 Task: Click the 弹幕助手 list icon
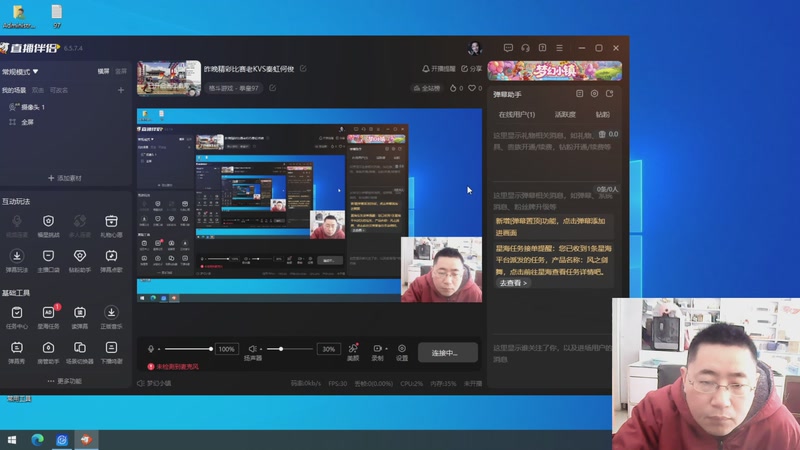(580, 94)
